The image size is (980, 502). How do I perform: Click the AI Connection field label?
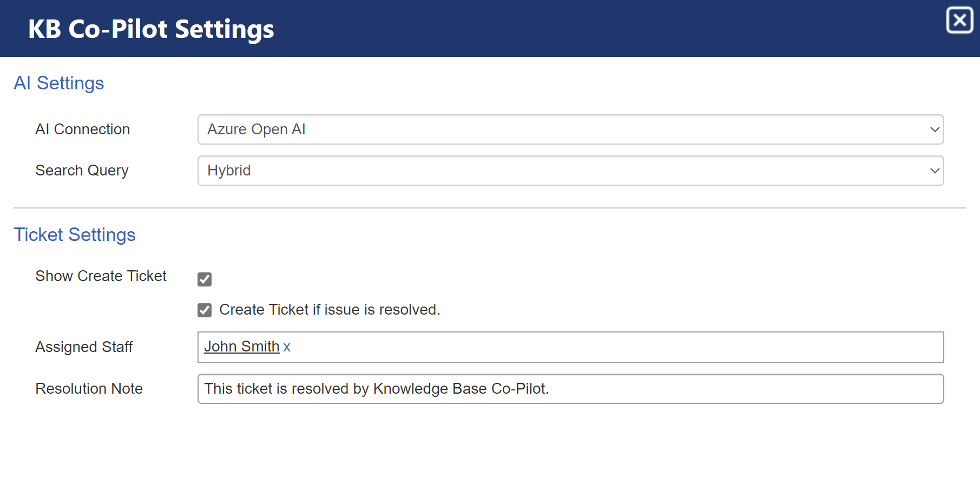pos(83,129)
